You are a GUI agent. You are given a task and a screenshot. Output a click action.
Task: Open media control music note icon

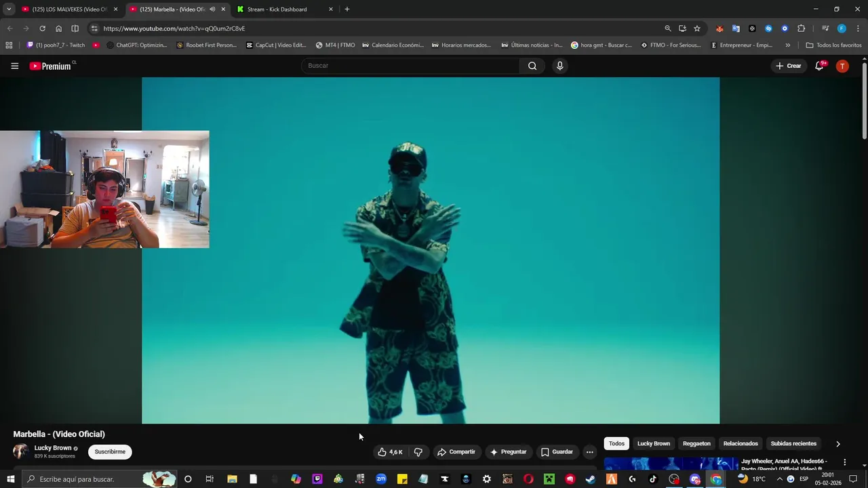tap(825, 28)
